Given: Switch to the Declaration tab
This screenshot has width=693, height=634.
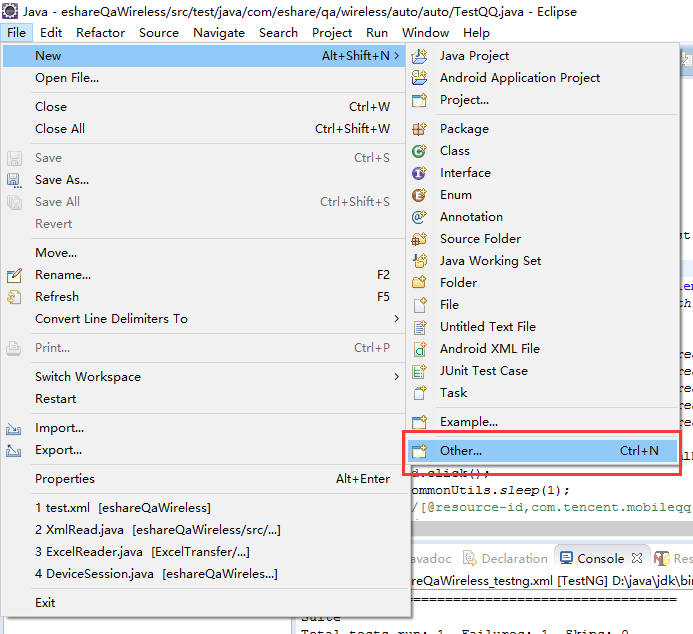Looking at the screenshot, I should [x=505, y=558].
